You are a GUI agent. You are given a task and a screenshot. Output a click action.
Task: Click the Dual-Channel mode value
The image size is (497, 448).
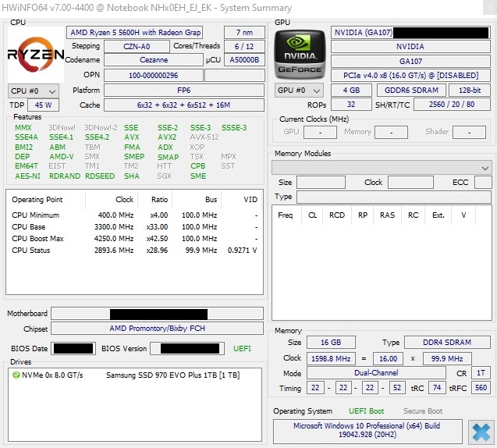(x=376, y=373)
